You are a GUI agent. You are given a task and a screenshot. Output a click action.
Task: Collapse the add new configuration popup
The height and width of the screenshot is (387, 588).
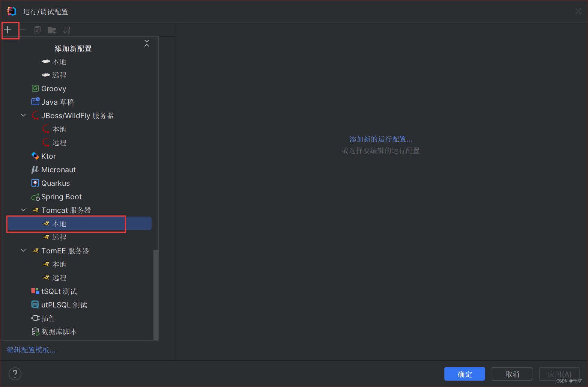[147, 43]
